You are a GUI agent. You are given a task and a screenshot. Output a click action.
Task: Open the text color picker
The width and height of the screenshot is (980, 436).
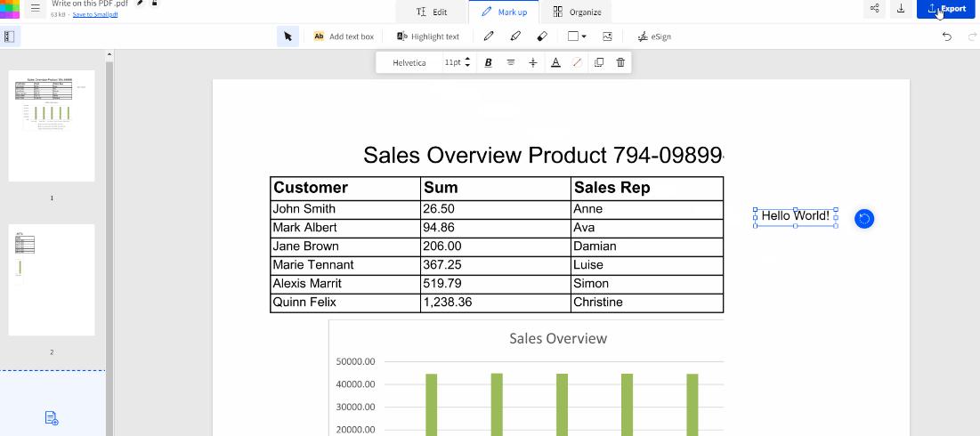(x=555, y=62)
